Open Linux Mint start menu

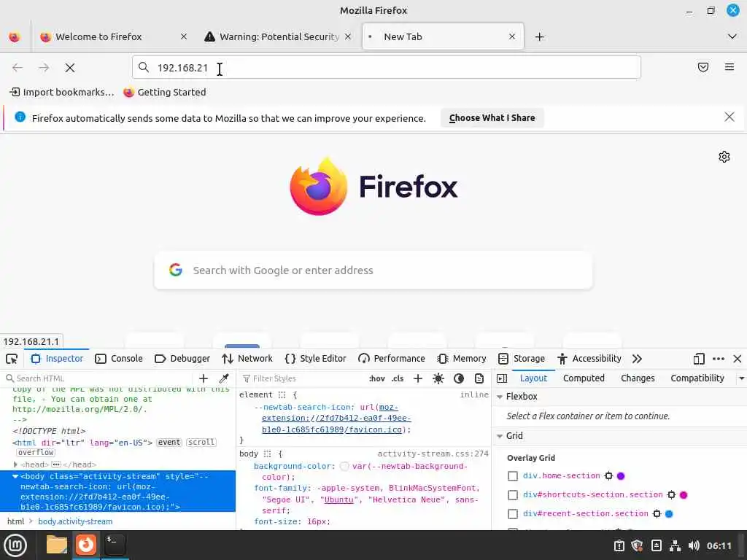(16, 545)
